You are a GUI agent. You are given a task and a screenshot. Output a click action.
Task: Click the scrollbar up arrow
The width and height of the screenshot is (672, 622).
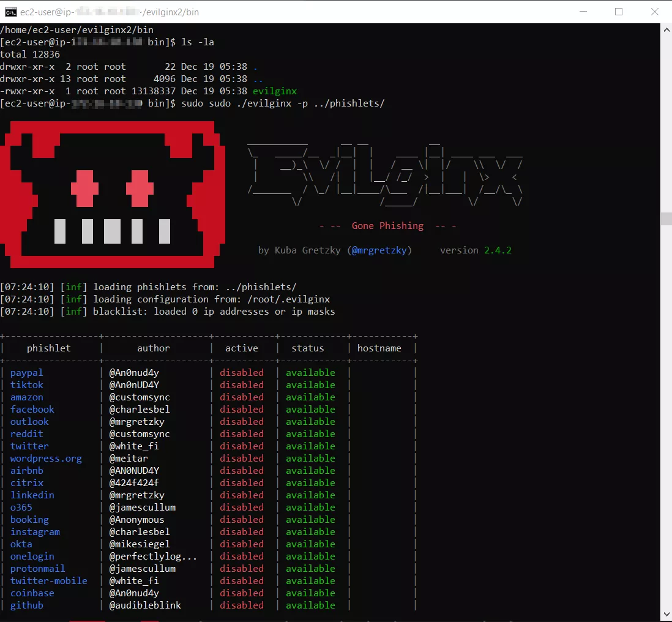[666, 29]
